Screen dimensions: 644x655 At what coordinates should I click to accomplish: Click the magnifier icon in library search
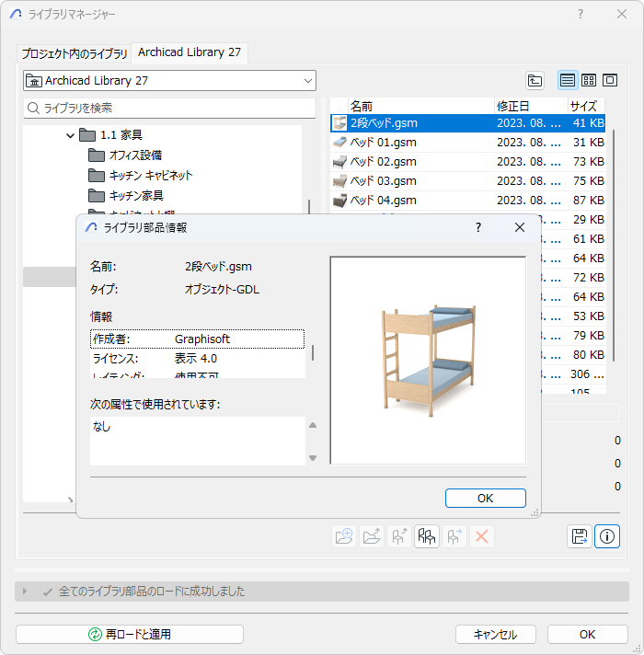tap(33, 109)
